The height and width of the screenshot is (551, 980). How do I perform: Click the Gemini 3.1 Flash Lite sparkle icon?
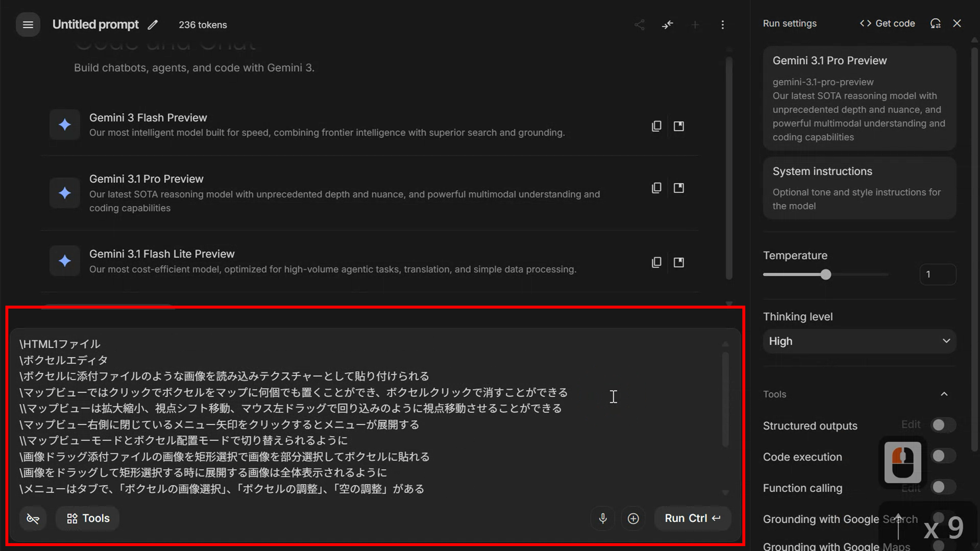pos(65,261)
